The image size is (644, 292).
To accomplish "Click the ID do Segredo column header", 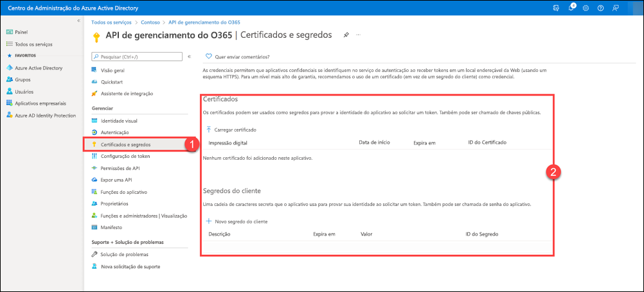I will 482,234.
